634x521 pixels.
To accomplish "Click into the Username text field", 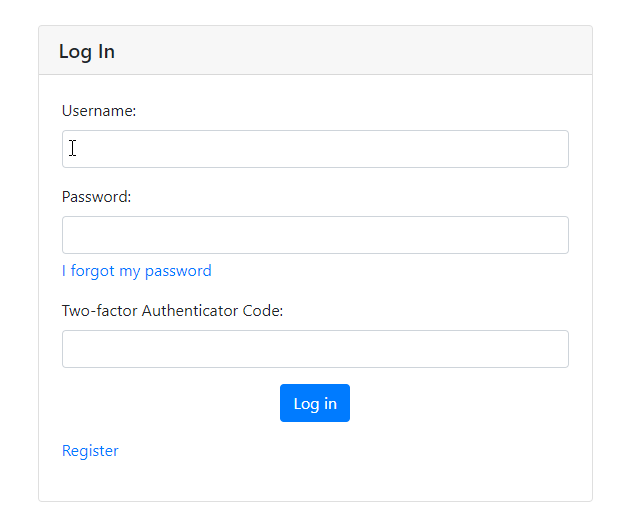I will click(x=315, y=149).
